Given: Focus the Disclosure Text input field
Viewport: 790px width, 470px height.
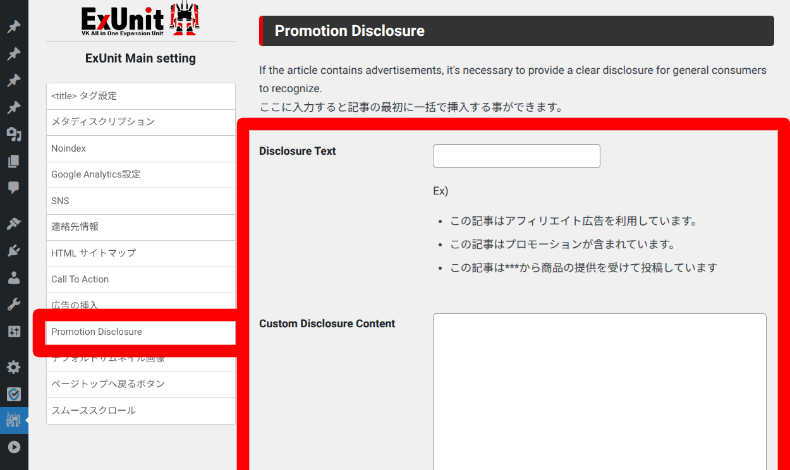Looking at the screenshot, I should [516, 156].
